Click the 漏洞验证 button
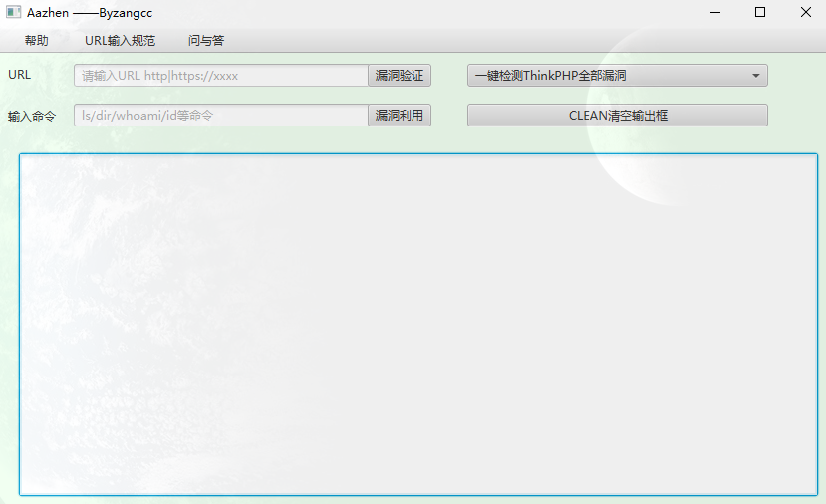The image size is (826, 504). pyautogui.click(x=400, y=76)
